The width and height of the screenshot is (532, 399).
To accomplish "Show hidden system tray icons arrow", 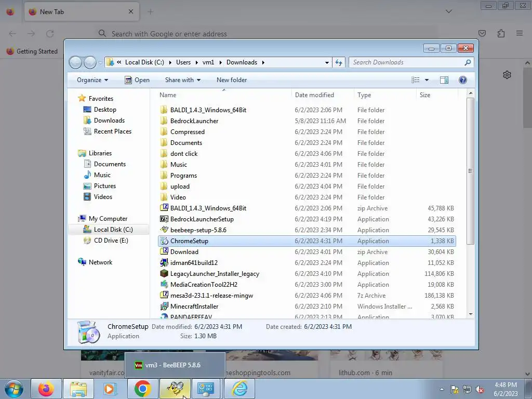I will [442, 389].
